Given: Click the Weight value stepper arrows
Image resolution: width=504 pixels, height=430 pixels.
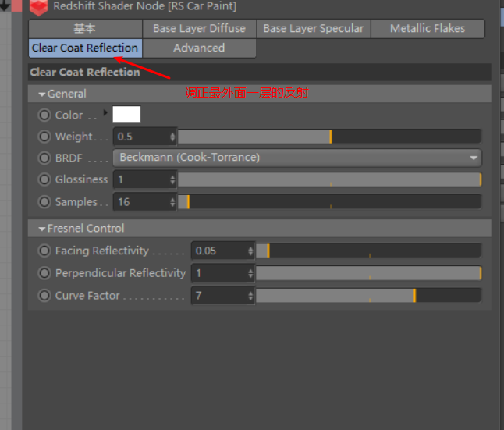Looking at the screenshot, I should (x=172, y=137).
